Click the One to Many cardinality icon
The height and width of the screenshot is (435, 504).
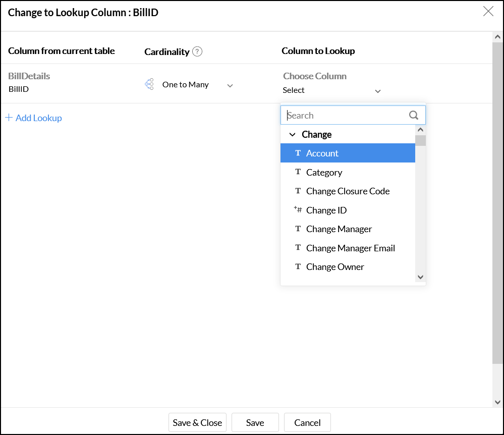[x=149, y=85]
